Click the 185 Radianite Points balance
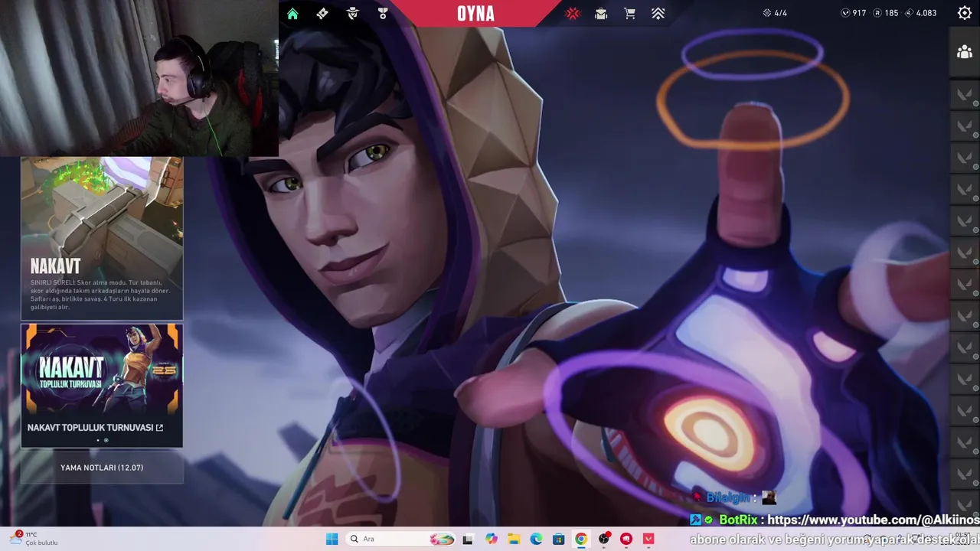This screenshot has height=551, width=980. [885, 13]
